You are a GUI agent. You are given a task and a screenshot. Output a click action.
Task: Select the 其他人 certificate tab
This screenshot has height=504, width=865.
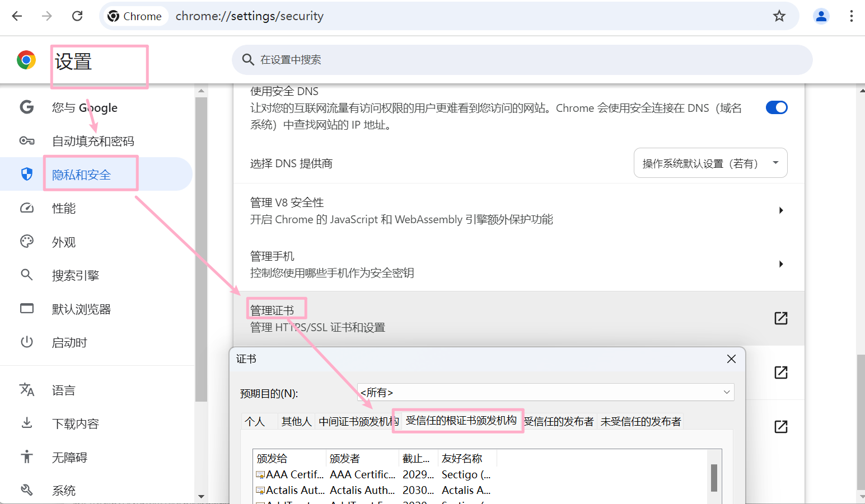click(296, 421)
